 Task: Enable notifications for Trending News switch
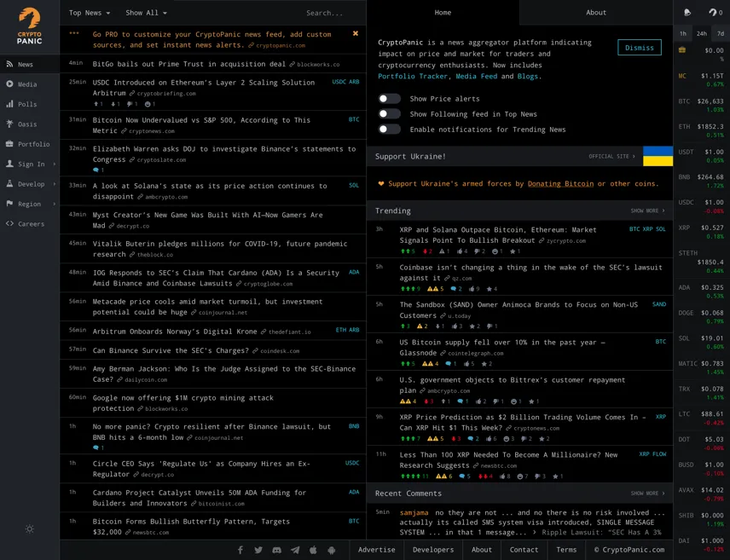tap(389, 129)
